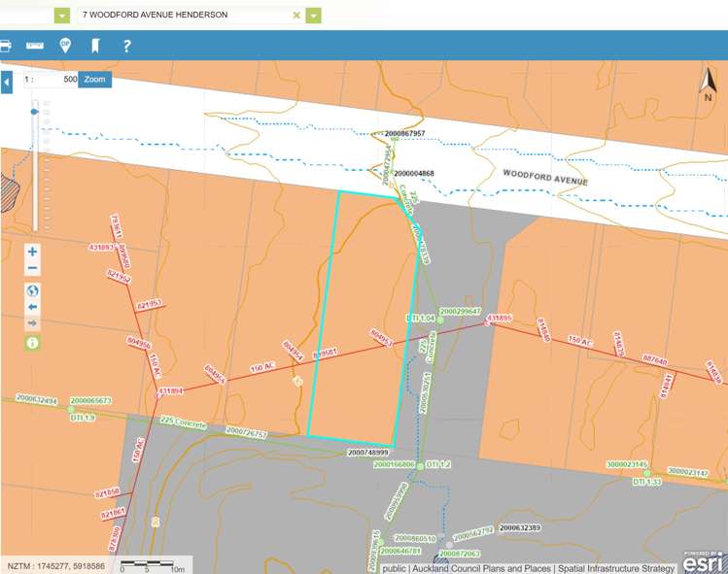The width and height of the screenshot is (728, 574).
Task: Click the esri logo link
Action: (702, 562)
